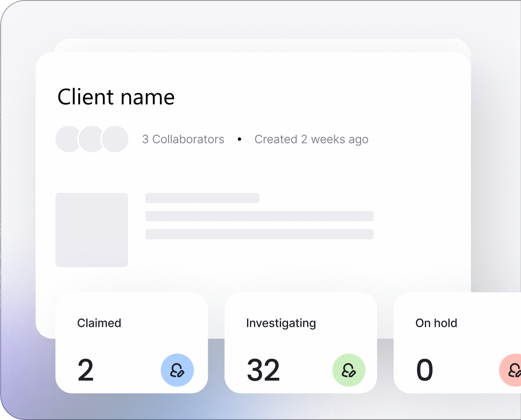Select the first collaborator avatar circle

(68, 139)
